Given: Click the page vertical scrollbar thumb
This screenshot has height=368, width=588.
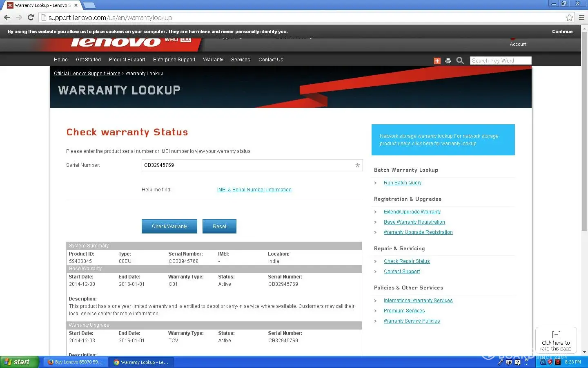Looking at the screenshot, I should tap(584, 131).
